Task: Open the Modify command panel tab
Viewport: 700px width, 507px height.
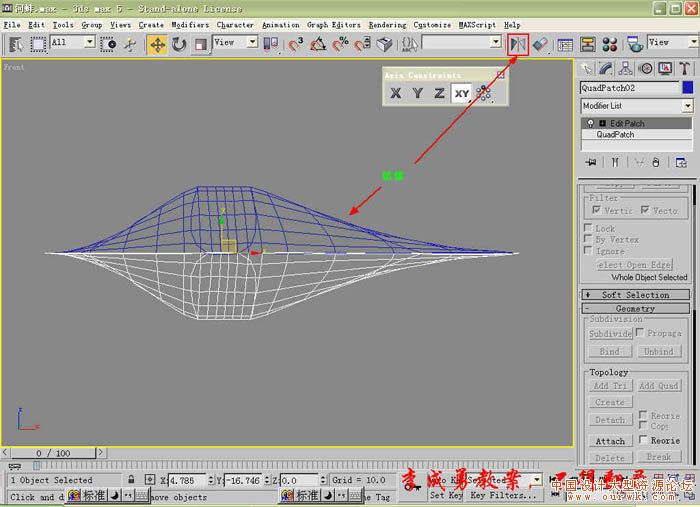Action: pos(606,68)
